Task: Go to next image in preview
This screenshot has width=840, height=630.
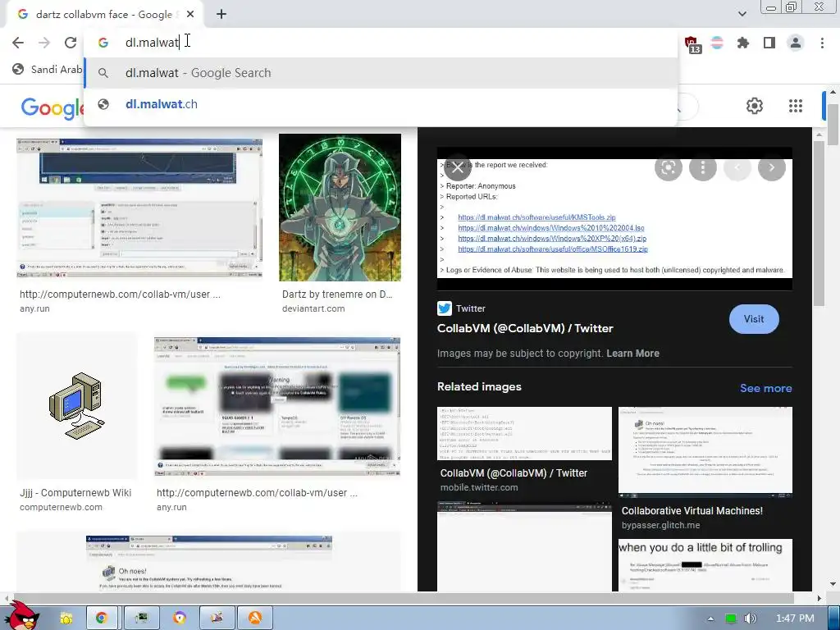Action: point(771,167)
